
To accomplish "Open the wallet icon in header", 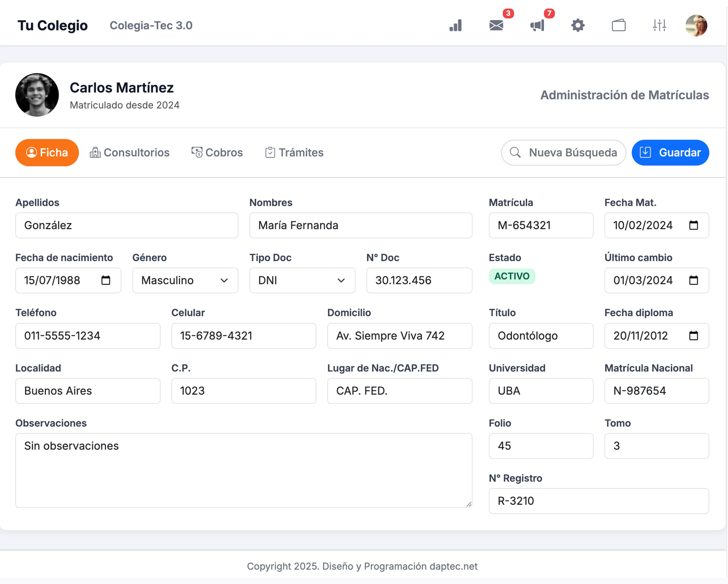I will [619, 25].
